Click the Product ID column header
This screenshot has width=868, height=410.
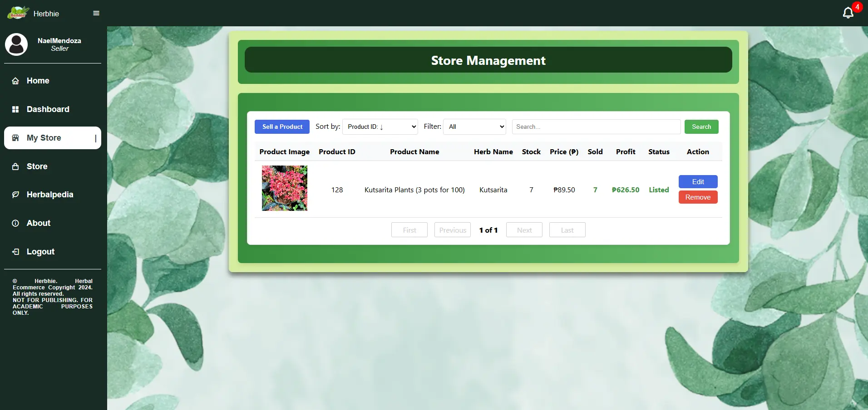337,152
